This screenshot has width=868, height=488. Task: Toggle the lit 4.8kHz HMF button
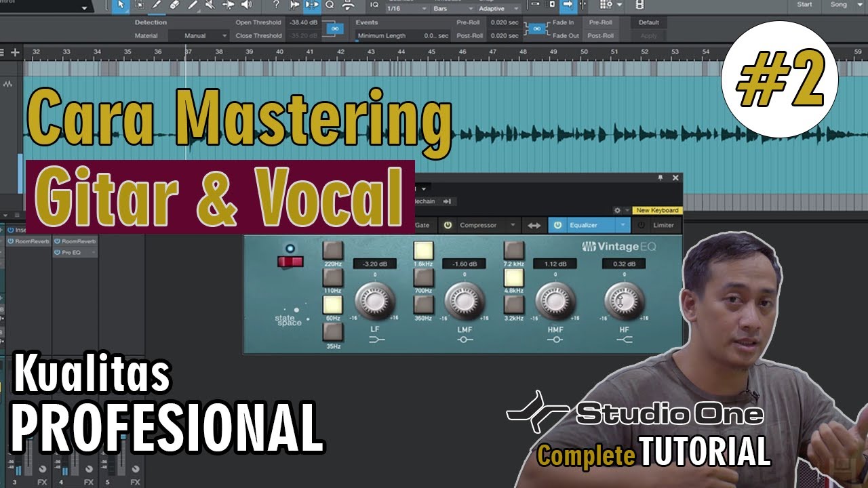coord(514,278)
